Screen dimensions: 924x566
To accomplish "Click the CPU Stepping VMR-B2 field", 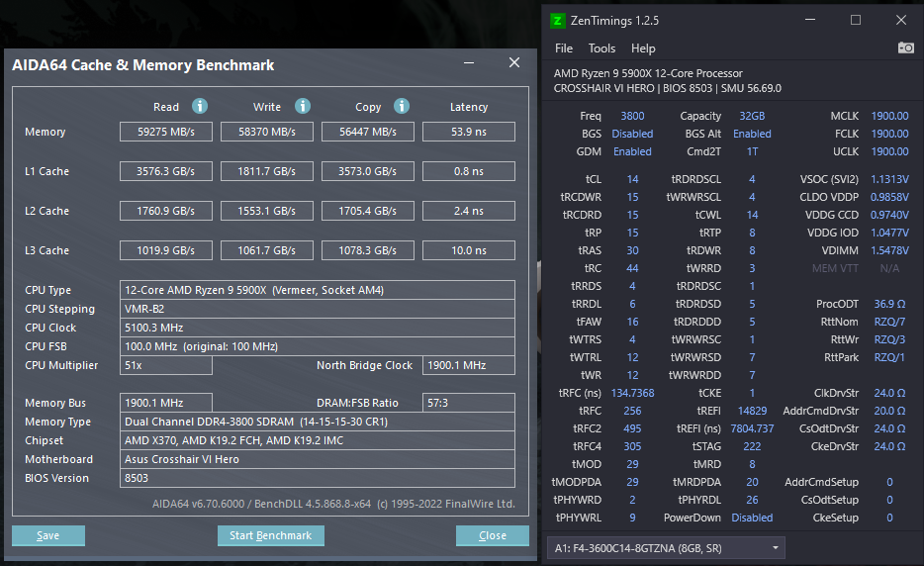I will point(318,309).
